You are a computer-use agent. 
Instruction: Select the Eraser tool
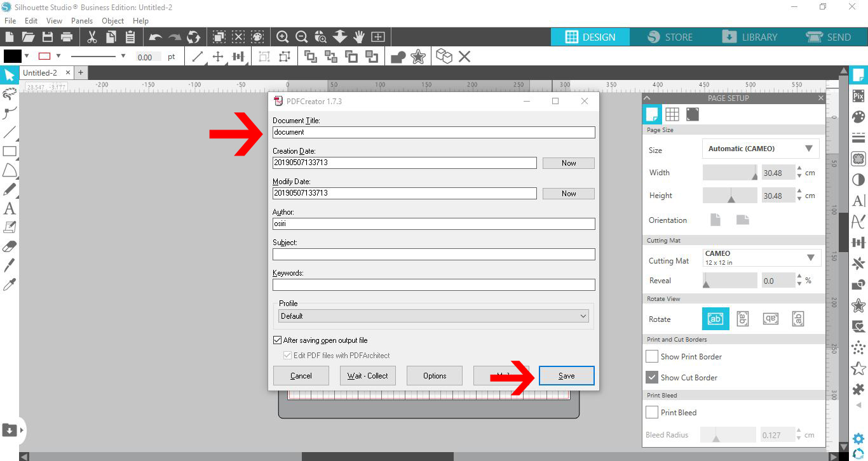[10, 246]
